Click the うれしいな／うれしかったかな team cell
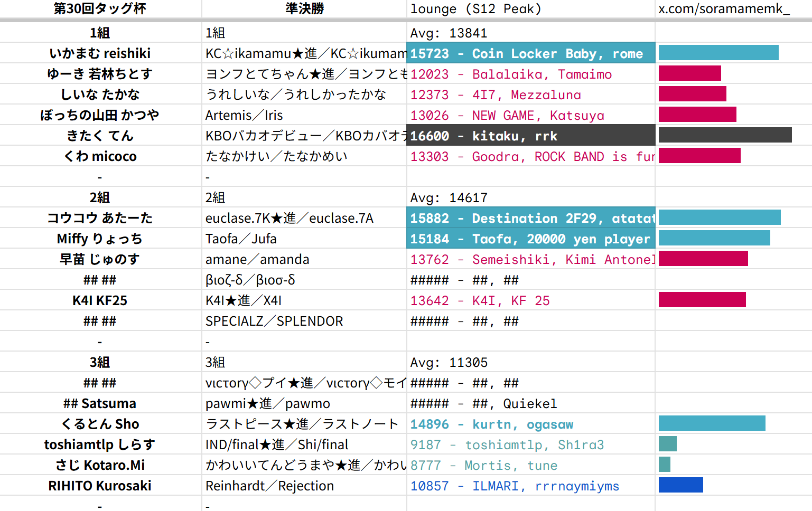The width and height of the screenshot is (812, 511). pos(304,94)
